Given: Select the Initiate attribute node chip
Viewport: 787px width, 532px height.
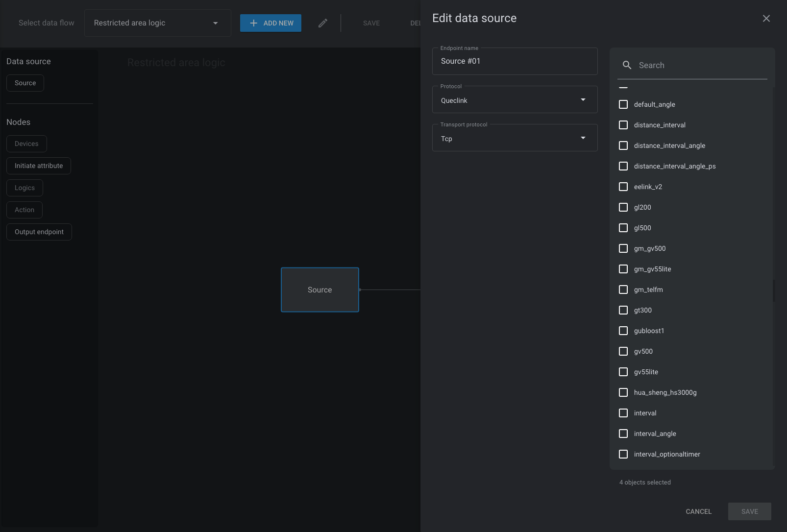Looking at the screenshot, I should pyautogui.click(x=39, y=166).
